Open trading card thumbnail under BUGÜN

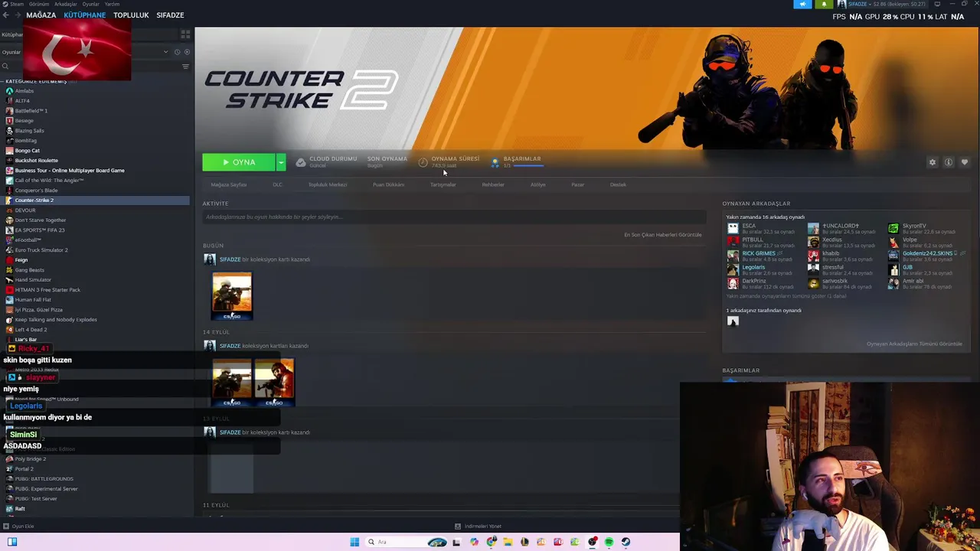tap(232, 295)
